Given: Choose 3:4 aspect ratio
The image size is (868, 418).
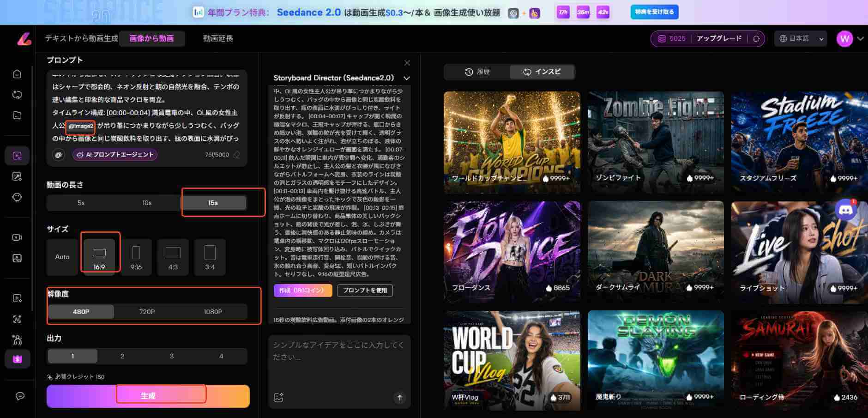Looking at the screenshot, I should [x=210, y=257].
